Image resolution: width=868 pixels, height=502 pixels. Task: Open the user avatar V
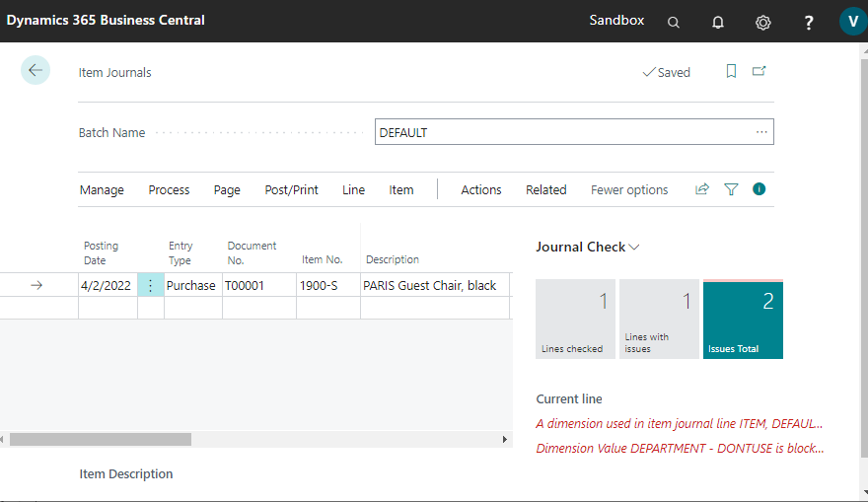(853, 22)
